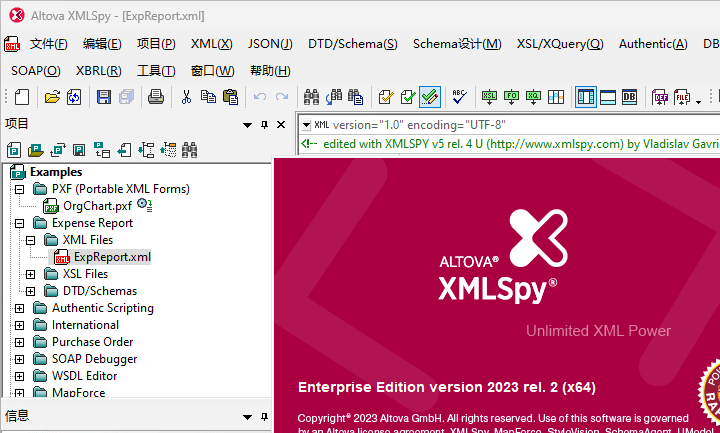
Task: Pin the 信息 panel
Action: (264, 416)
